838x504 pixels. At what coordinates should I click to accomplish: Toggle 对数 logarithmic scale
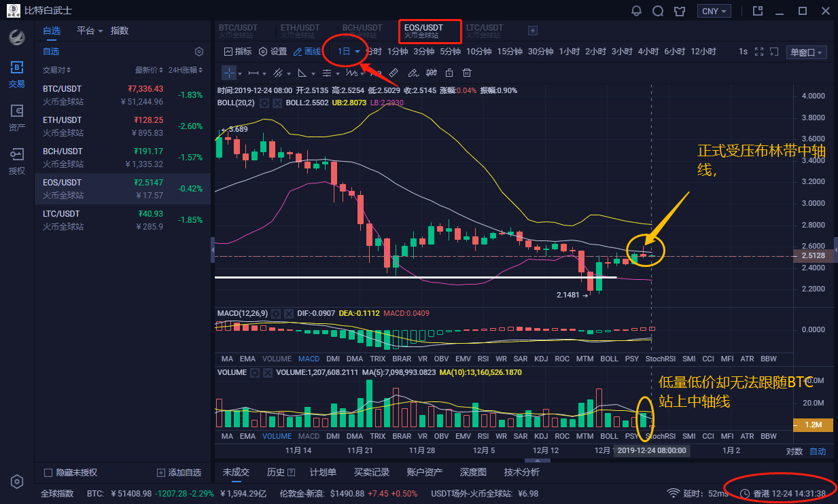coord(794,451)
